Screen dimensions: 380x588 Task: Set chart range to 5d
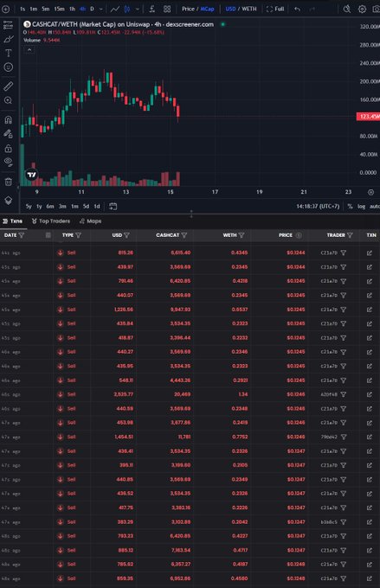(86, 207)
